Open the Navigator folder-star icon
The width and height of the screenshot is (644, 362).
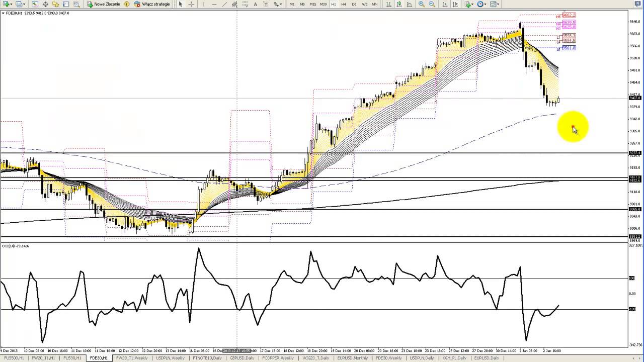55,4
